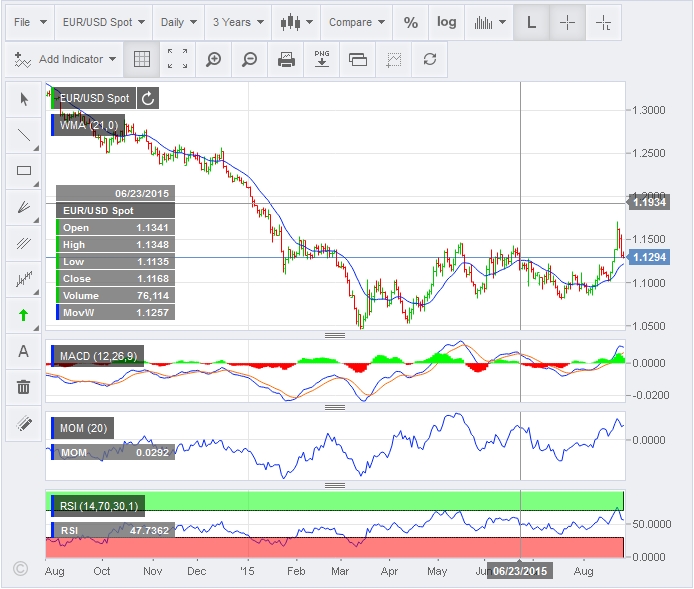Print the chart using printer icon
694x589 pixels.
point(286,59)
